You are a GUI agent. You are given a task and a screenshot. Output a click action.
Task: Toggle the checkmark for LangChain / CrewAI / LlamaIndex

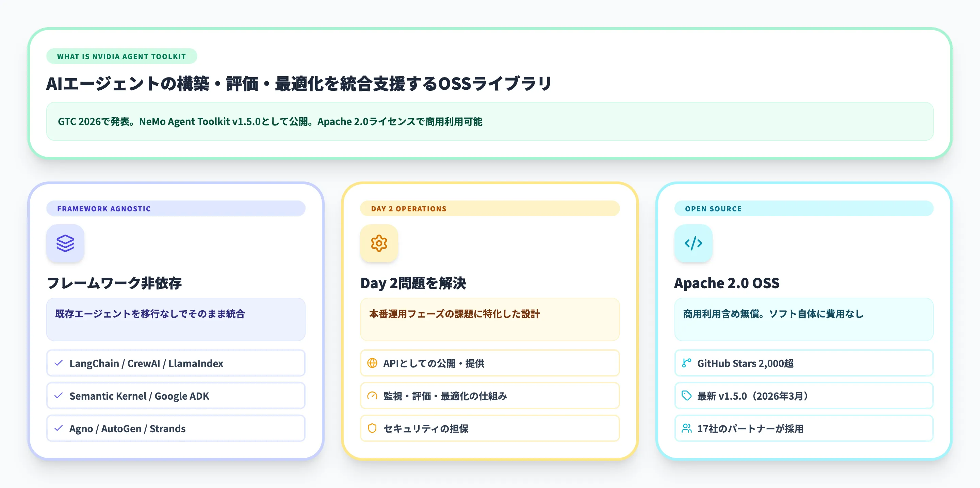point(58,363)
